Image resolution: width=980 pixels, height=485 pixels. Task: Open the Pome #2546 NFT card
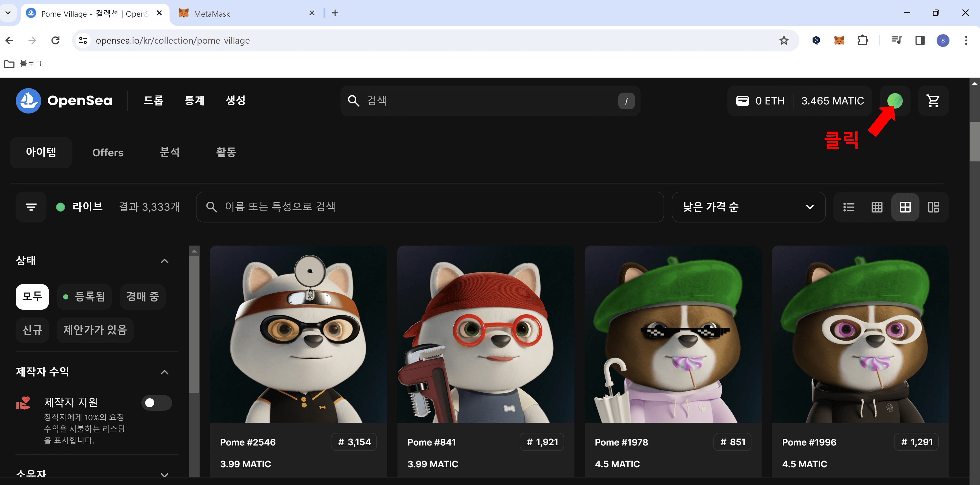(x=298, y=342)
